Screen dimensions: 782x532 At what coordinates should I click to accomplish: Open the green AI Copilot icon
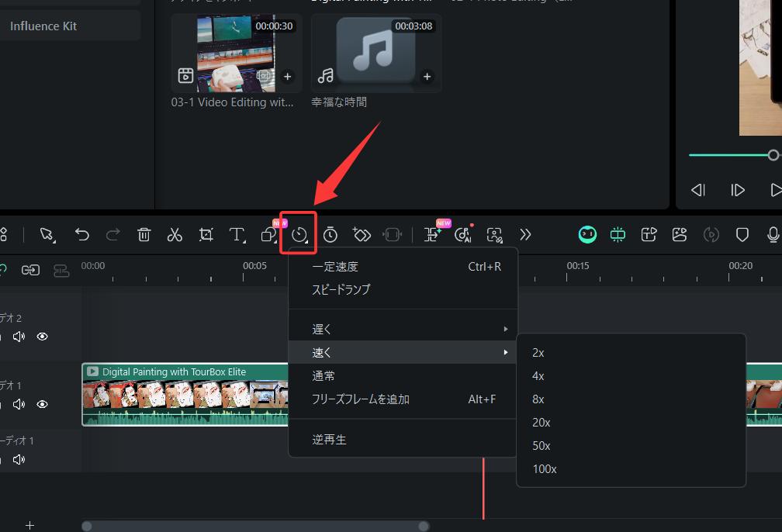click(587, 234)
